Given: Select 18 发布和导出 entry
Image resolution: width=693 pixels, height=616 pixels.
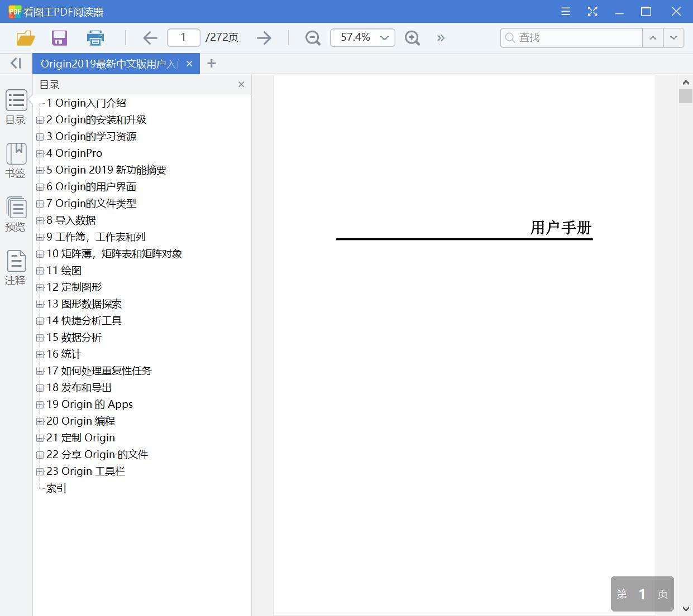Looking at the screenshot, I should tap(79, 387).
